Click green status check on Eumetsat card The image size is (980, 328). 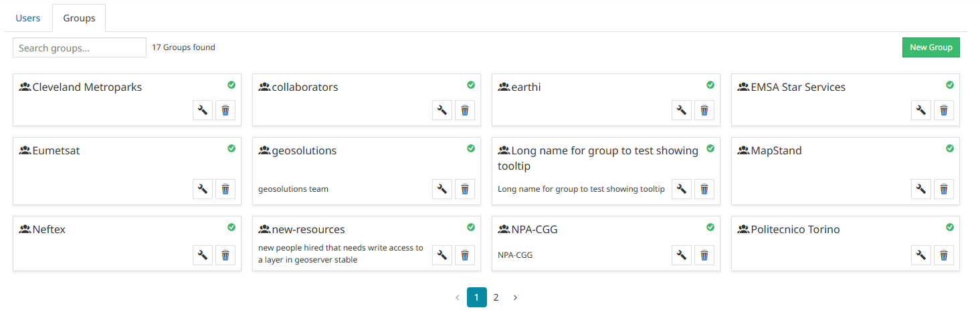pyautogui.click(x=231, y=148)
